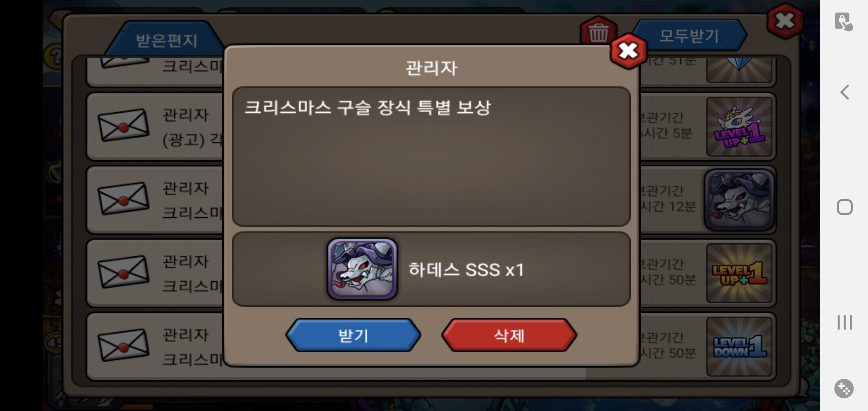The width and height of the screenshot is (868, 411).
Task: Tap the touch lock icon in sidebar
Action: click(x=844, y=22)
